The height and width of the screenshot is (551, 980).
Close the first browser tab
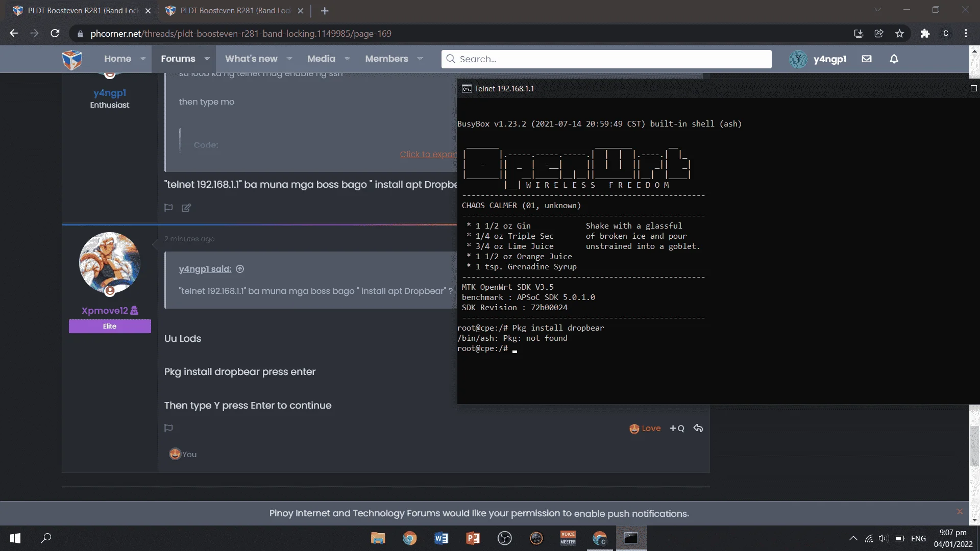pyautogui.click(x=148, y=11)
